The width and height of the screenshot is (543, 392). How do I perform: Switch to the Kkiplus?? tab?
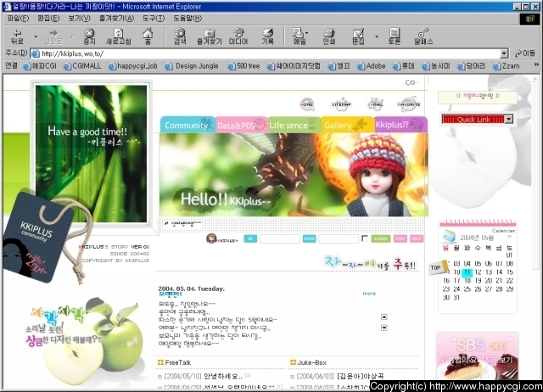coord(401,125)
